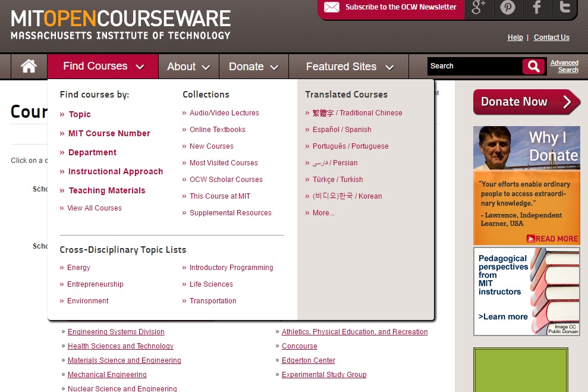Image resolution: width=588 pixels, height=392 pixels.
Task: Expand the About dropdown menu
Action: click(x=188, y=67)
